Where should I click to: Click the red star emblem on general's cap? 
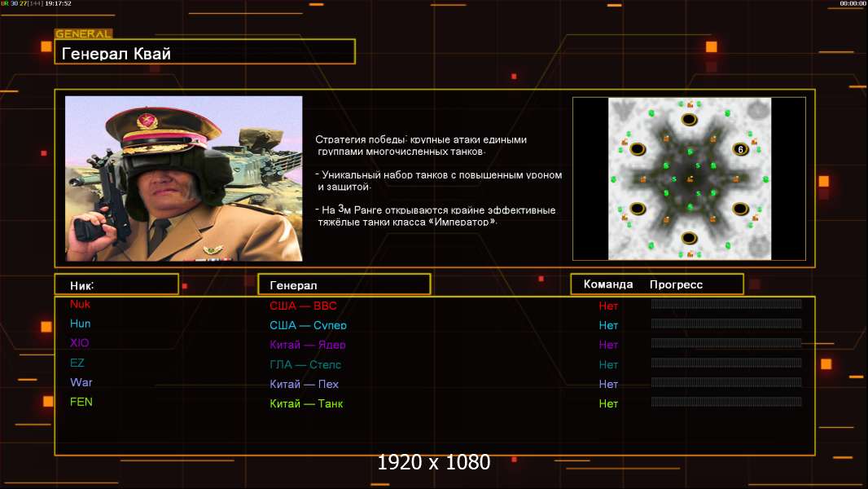147,122
